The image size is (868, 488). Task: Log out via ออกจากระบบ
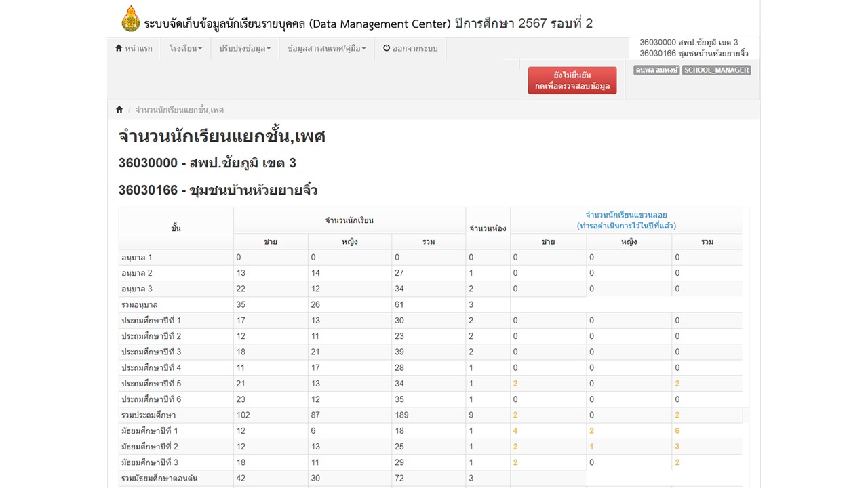tap(410, 49)
